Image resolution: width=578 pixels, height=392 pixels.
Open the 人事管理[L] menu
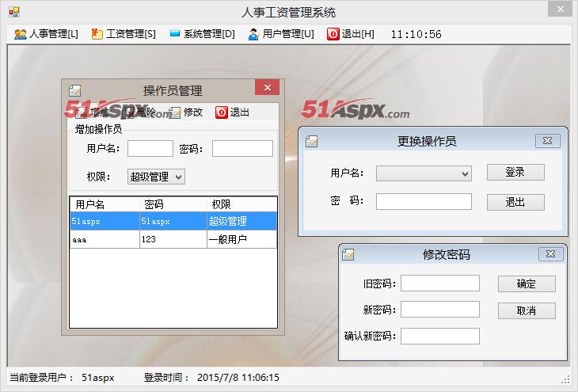(46, 34)
